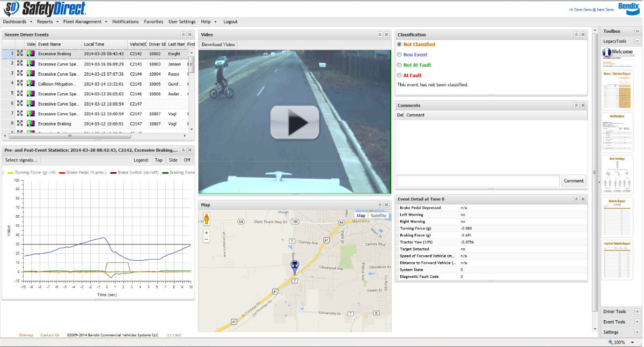Click the Download Video button
Viewport: 644px width, 347px height.
pyautogui.click(x=218, y=44)
